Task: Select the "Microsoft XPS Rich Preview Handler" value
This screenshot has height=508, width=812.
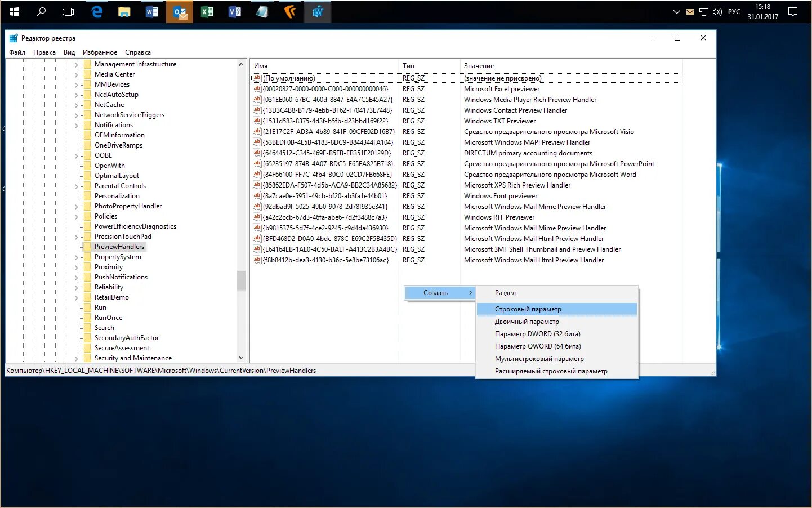Action: click(x=466, y=185)
